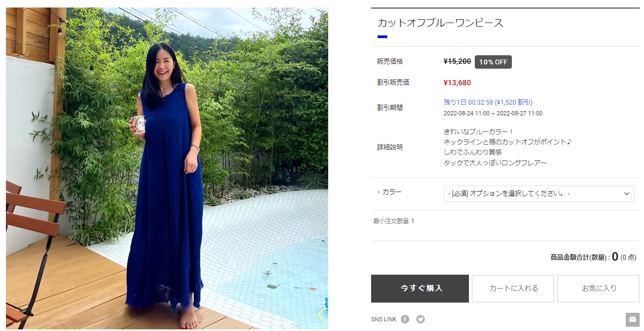Open the カラー option select box
This screenshot has width=644, height=331.
click(539, 194)
